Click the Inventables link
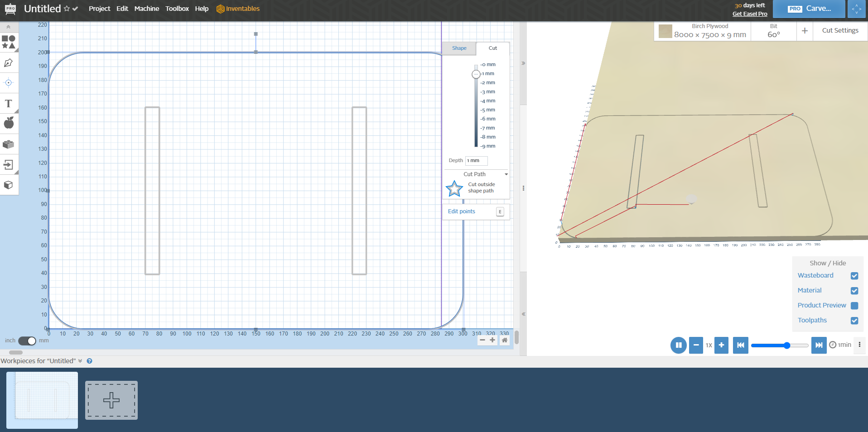The image size is (868, 432). point(238,9)
